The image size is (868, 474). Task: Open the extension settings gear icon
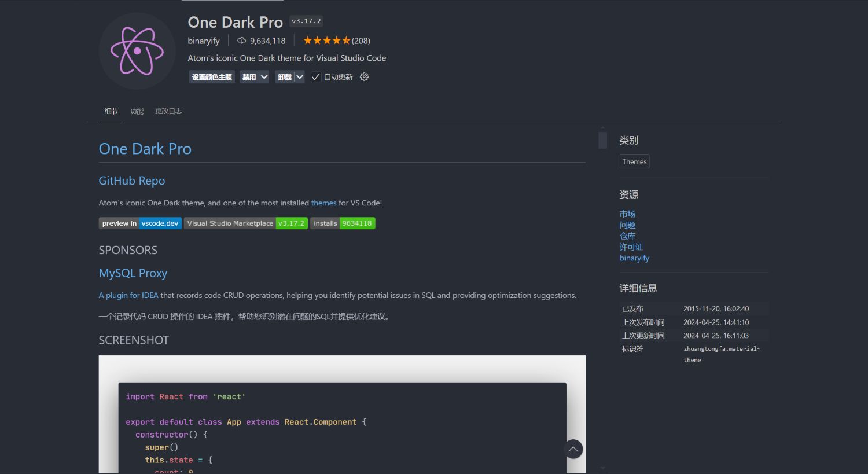point(364,77)
